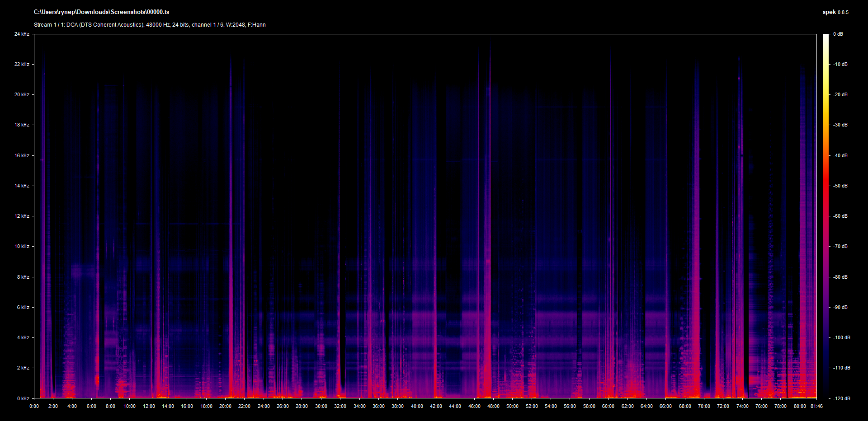Image resolution: width=868 pixels, height=421 pixels.
Task: Select the 60:00 time axis marker
Action: tap(608, 406)
